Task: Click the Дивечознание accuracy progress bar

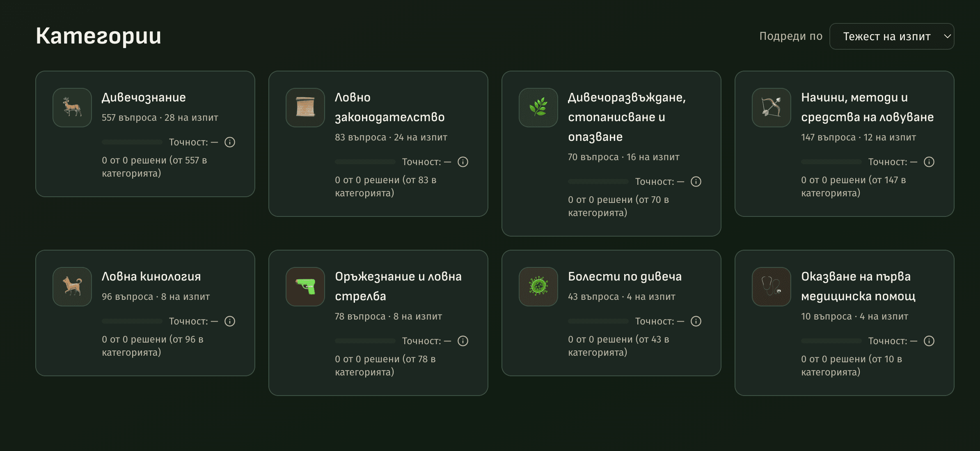Action: 132,142
